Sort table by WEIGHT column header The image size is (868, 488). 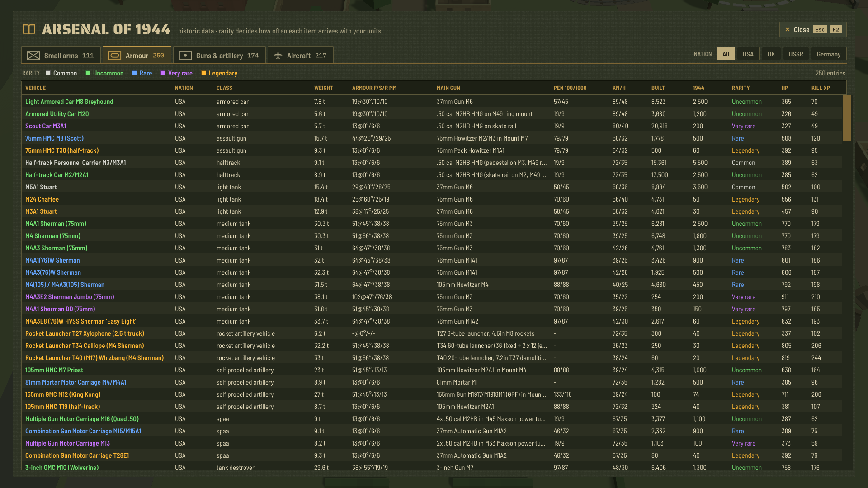pyautogui.click(x=324, y=88)
